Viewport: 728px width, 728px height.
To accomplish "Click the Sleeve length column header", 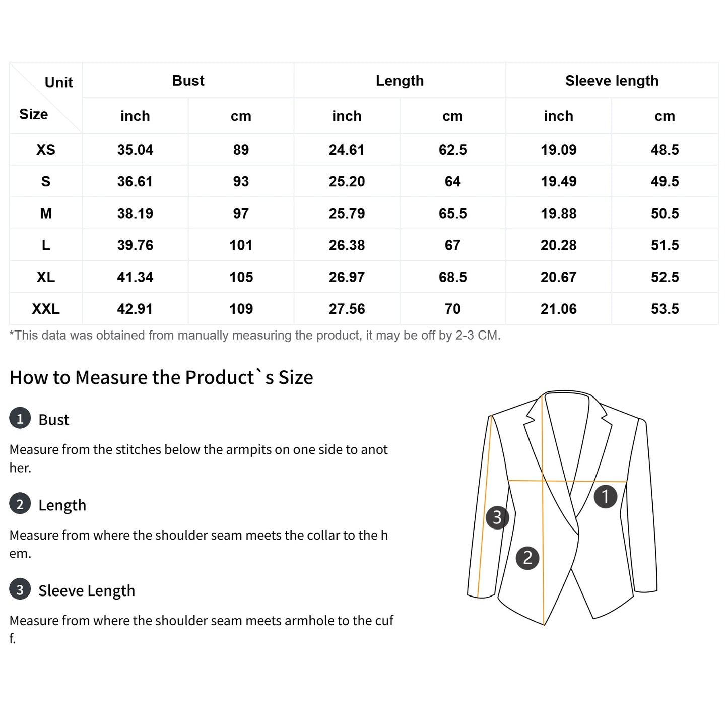I will pyautogui.click(x=612, y=81).
